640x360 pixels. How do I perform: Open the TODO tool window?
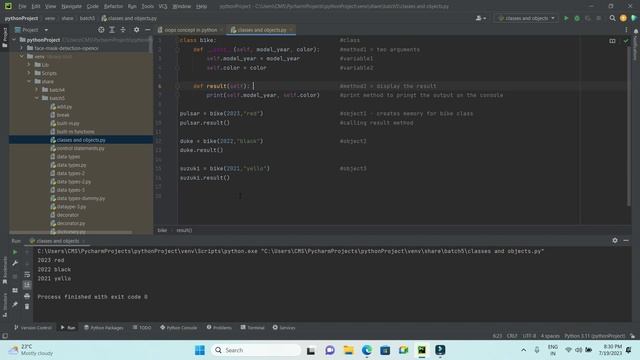click(x=142, y=327)
